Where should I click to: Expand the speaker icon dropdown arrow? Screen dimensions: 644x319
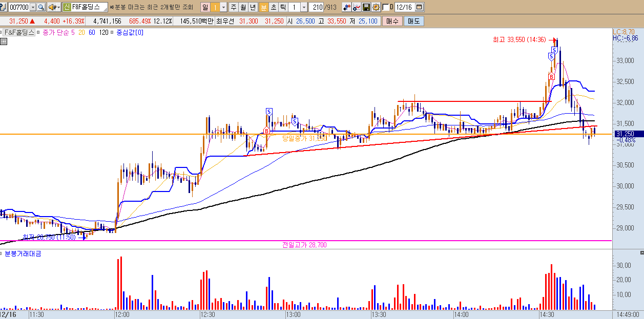point(58,7)
